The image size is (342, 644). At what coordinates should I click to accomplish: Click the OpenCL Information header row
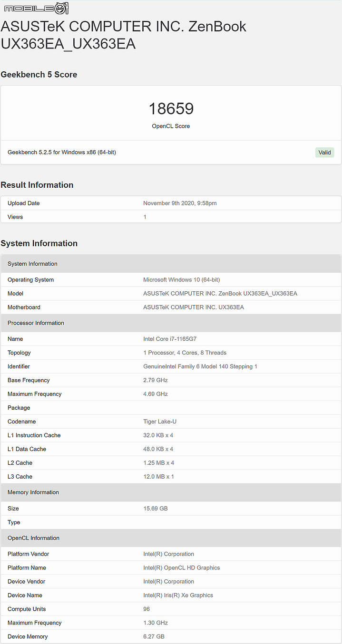tap(171, 538)
